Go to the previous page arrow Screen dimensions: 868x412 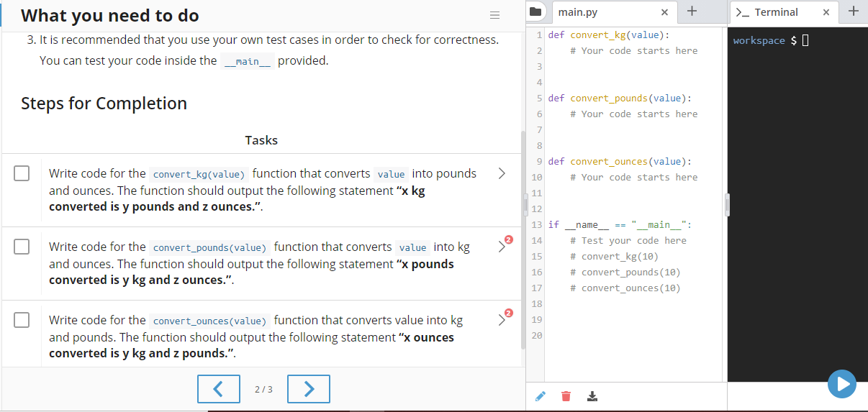point(219,389)
